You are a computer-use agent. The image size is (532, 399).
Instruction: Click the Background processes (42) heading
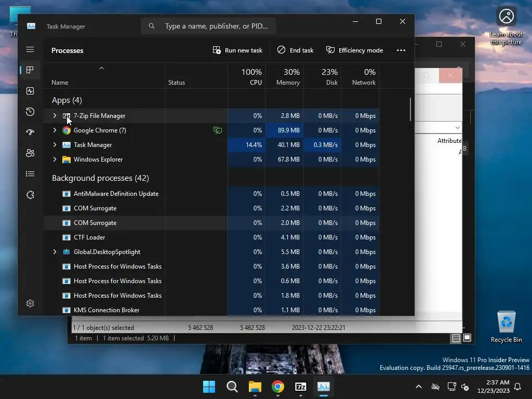click(100, 178)
